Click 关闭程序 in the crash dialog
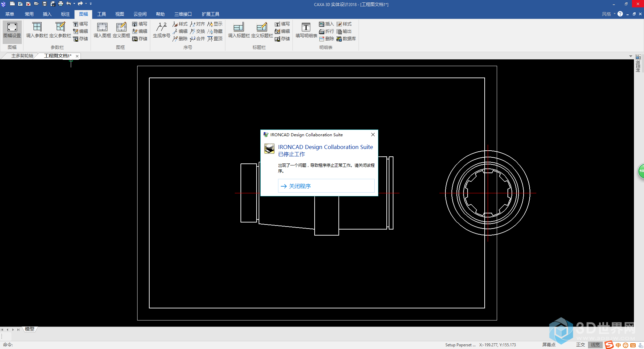644x349 pixels. [326, 186]
